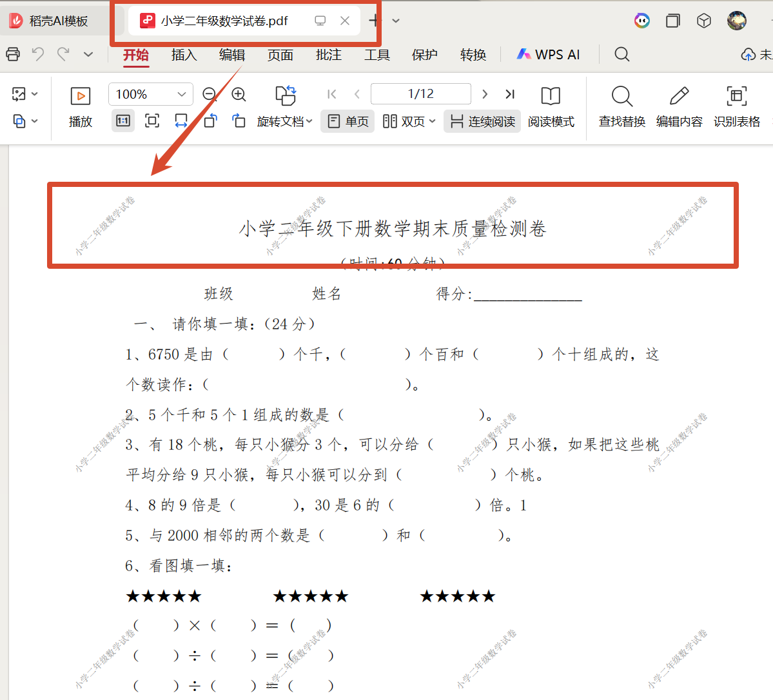Click the monitor icon on the PDF tab

320,21
